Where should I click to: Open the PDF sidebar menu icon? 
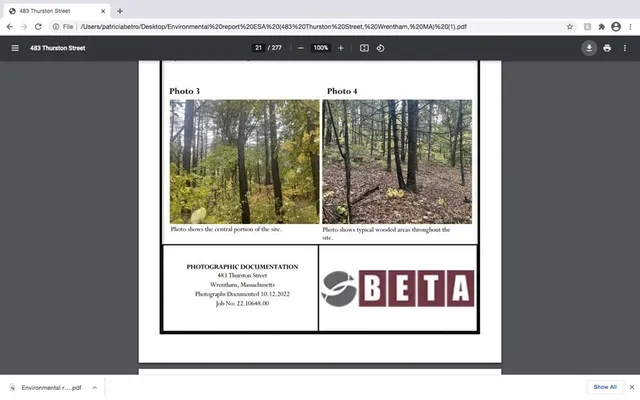point(14,48)
